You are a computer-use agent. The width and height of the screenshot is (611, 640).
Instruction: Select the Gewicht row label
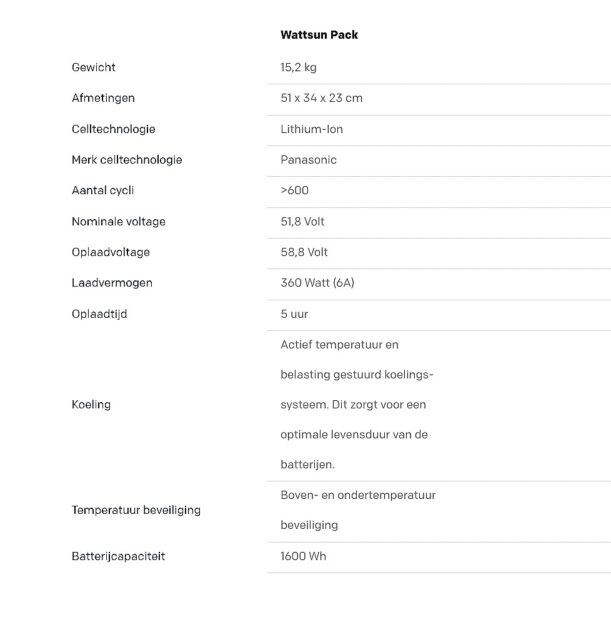93,68
